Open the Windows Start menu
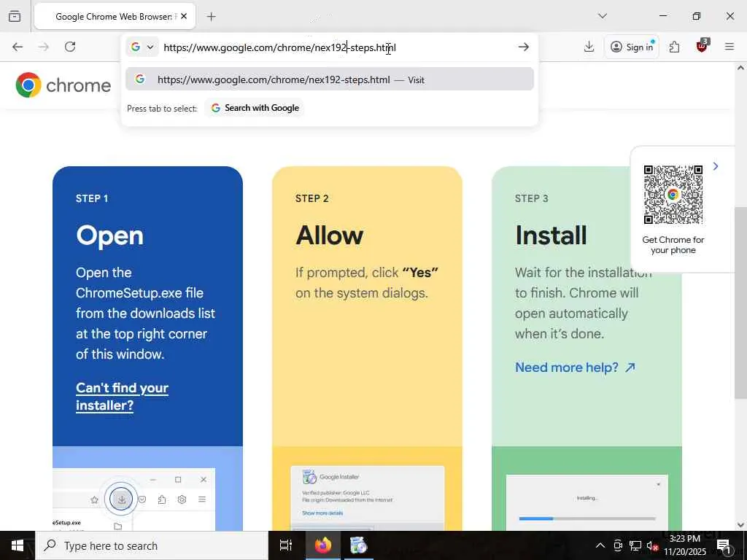Screen dimensions: 747x560 (18, 545)
